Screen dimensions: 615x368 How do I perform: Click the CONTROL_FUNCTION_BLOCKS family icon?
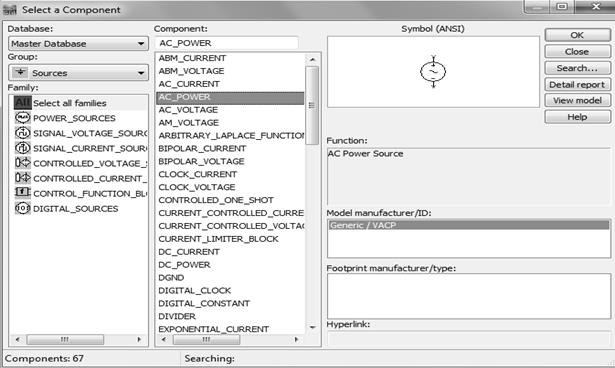(22, 193)
